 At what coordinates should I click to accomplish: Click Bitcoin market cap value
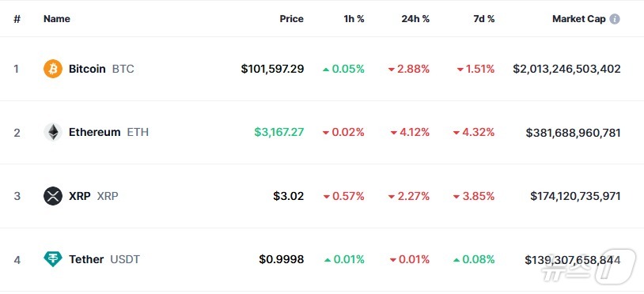tap(566, 69)
